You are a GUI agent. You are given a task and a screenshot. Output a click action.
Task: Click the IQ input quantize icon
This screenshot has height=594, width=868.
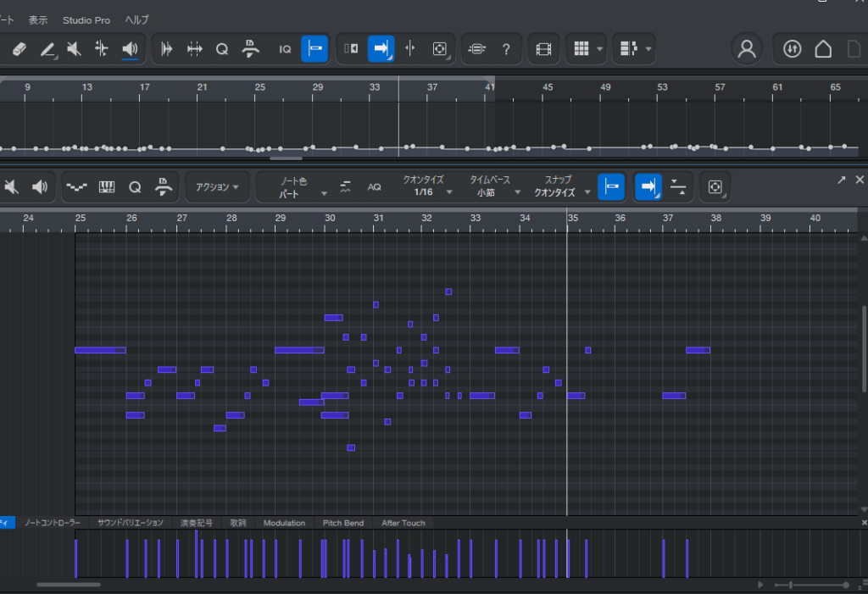(286, 49)
